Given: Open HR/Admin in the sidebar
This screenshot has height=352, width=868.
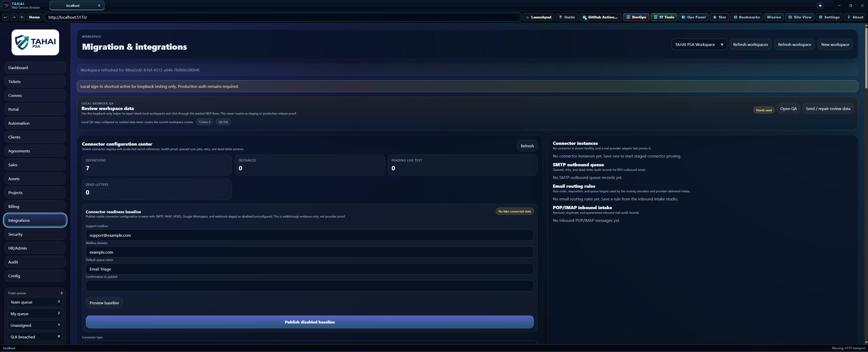Looking at the screenshot, I should point(35,248).
